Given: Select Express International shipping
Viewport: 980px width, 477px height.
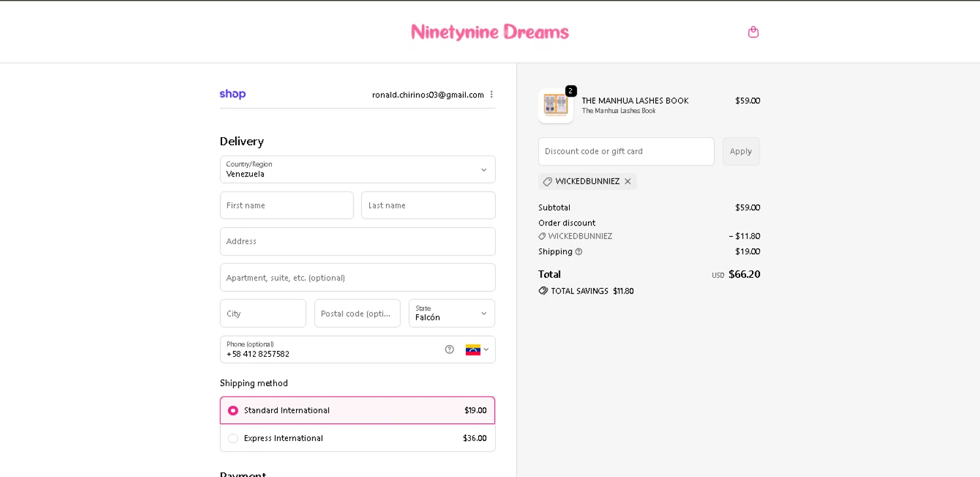Looking at the screenshot, I should coord(357,438).
